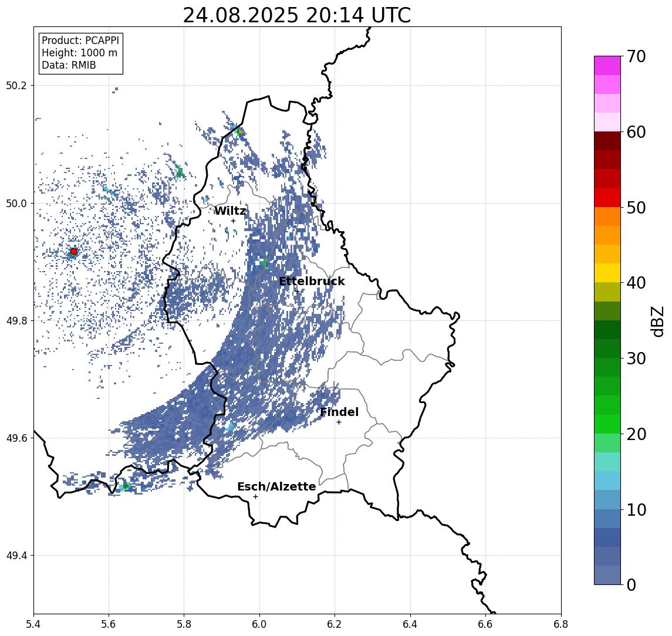
Task: Click the latitude tick label 50.0
Action: 16,203
